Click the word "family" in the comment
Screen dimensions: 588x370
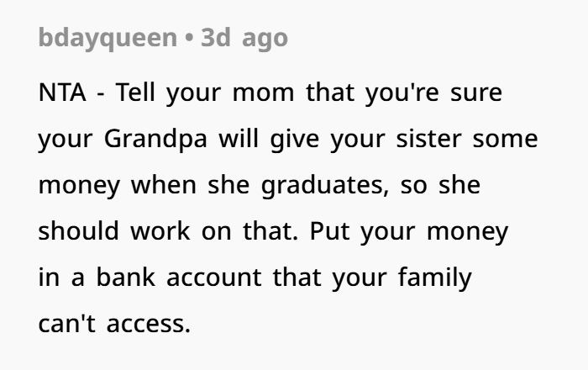click(x=434, y=278)
